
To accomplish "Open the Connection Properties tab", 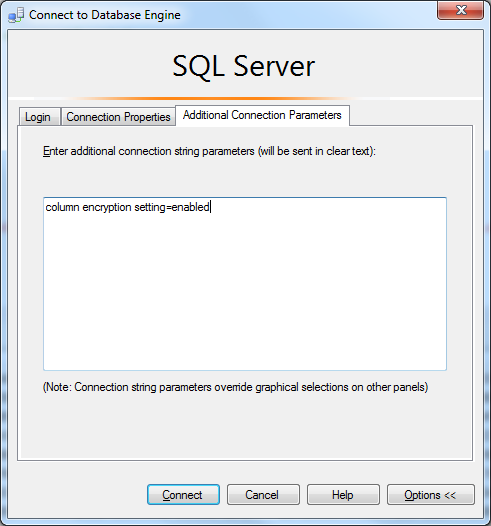I will click(x=118, y=117).
